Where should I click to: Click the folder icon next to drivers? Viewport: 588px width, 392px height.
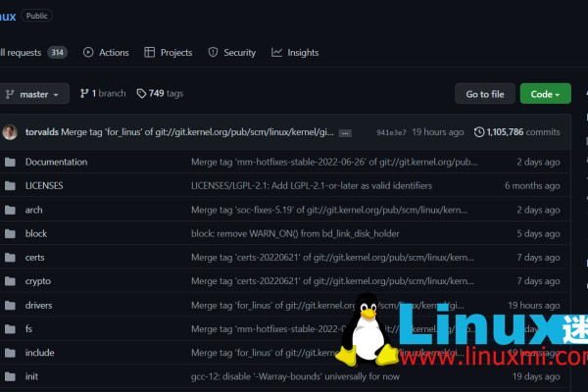(x=10, y=306)
